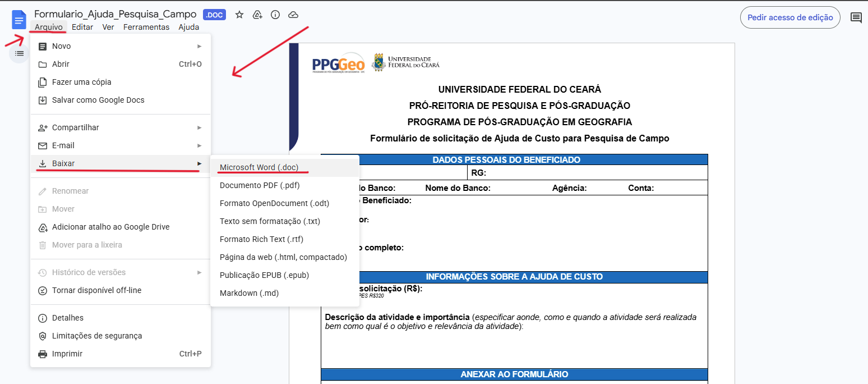Choose "Documento PDF (.pdf)" export format
This screenshot has height=384, width=868.
pos(261,185)
